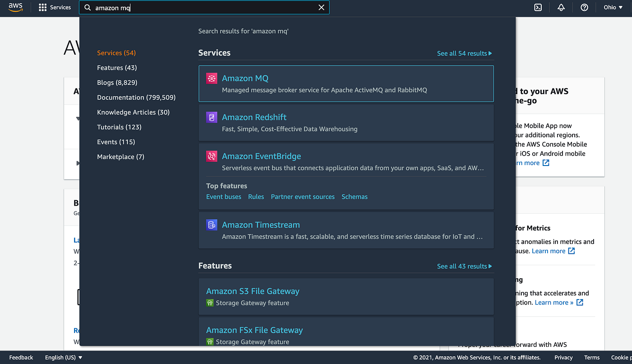Open English (US) language dropdown
This screenshot has width=632, height=364.
coord(64,357)
